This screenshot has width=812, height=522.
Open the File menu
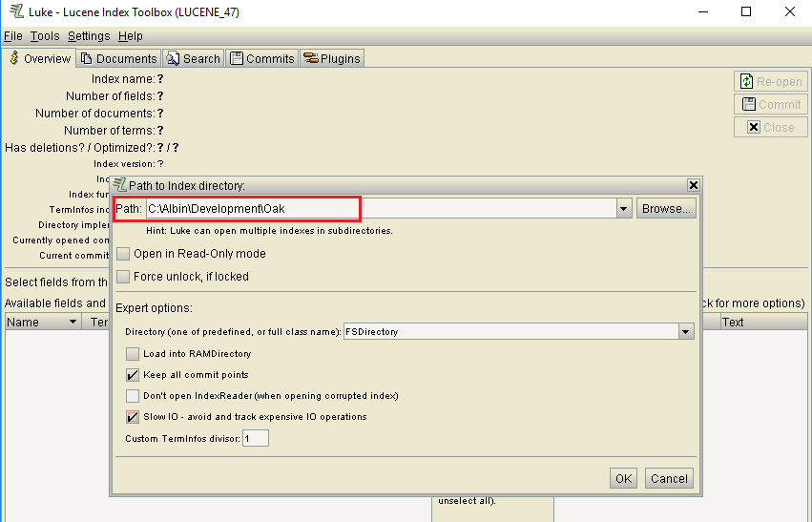(13, 36)
